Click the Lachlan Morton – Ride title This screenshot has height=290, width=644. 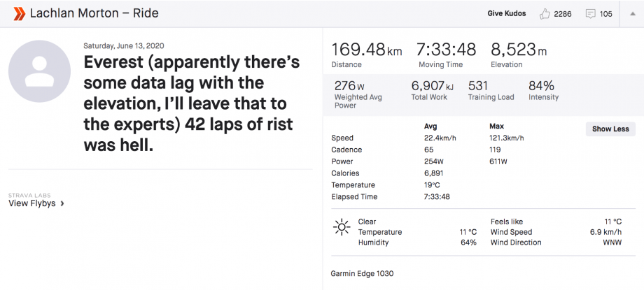[x=94, y=13]
